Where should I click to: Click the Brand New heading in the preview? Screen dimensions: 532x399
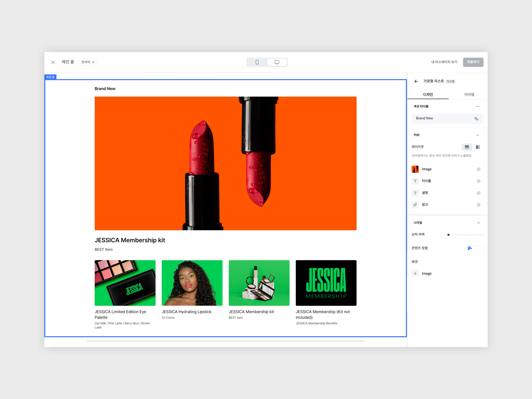pyautogui.click(x=105, y=89)
